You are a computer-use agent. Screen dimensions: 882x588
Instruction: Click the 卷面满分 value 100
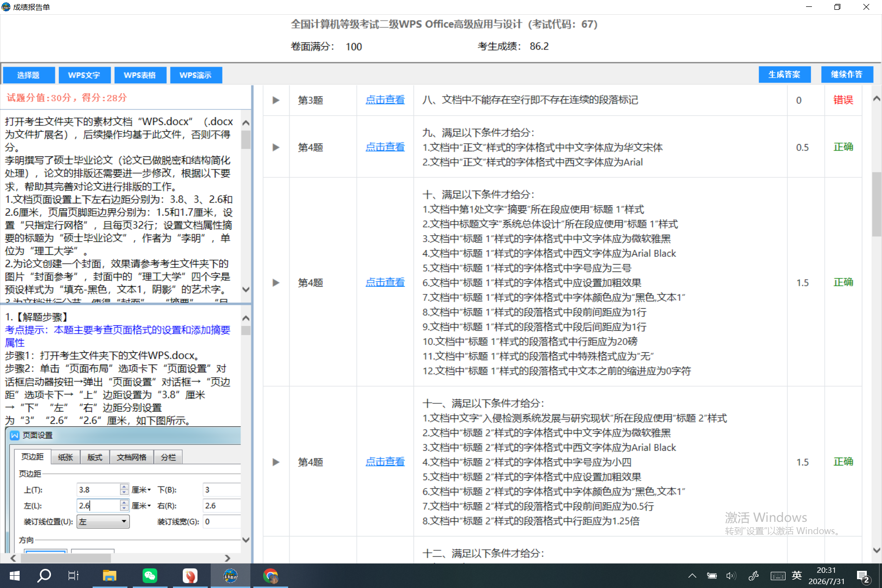(x=354, y=47)
